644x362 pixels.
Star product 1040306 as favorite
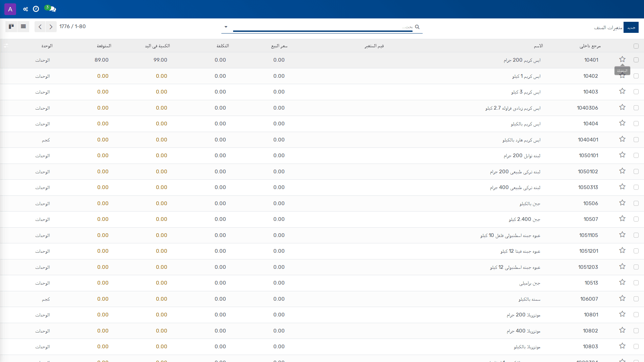point(622,107)
